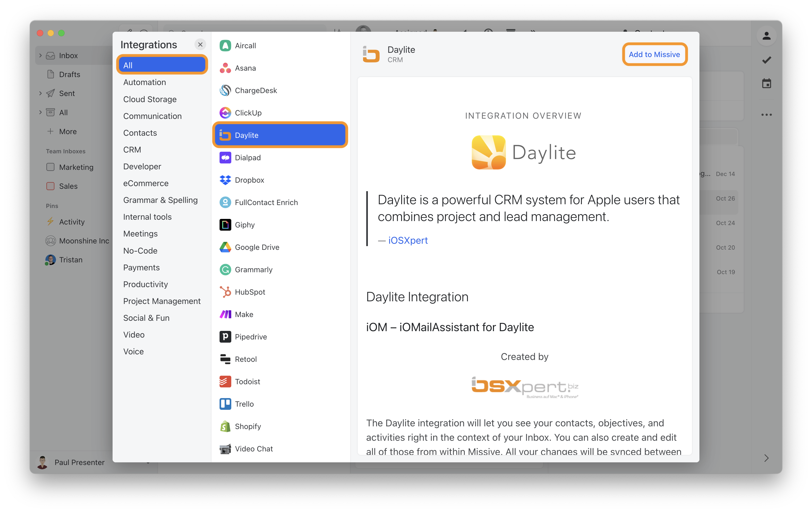Select the Social & Fun category

[x=162, y=318]
